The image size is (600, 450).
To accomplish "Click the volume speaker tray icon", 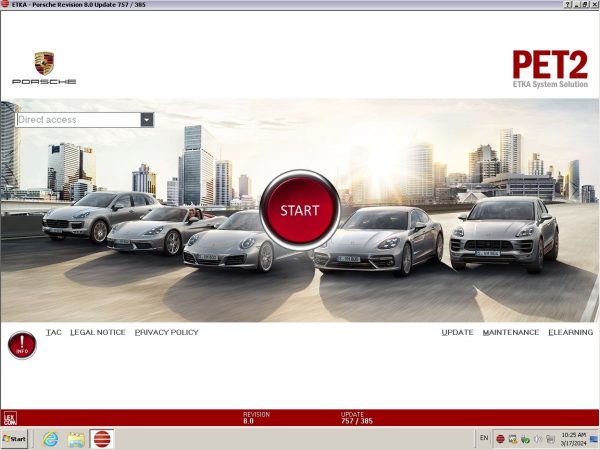I will coord(538,439).
